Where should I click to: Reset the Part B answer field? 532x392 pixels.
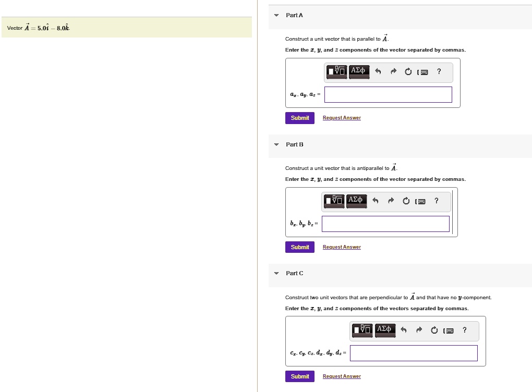pos(405,201)
